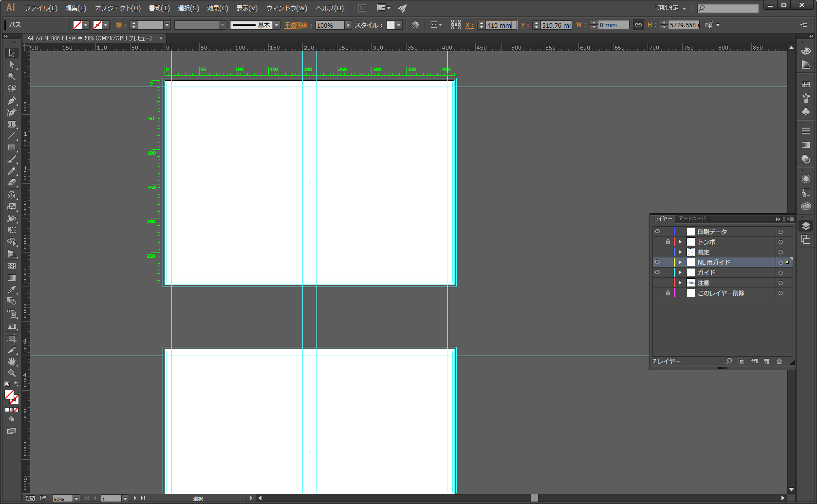Expand the NL用ガイド layer
This screenshot has height=504, width=817.
(680, 262)
